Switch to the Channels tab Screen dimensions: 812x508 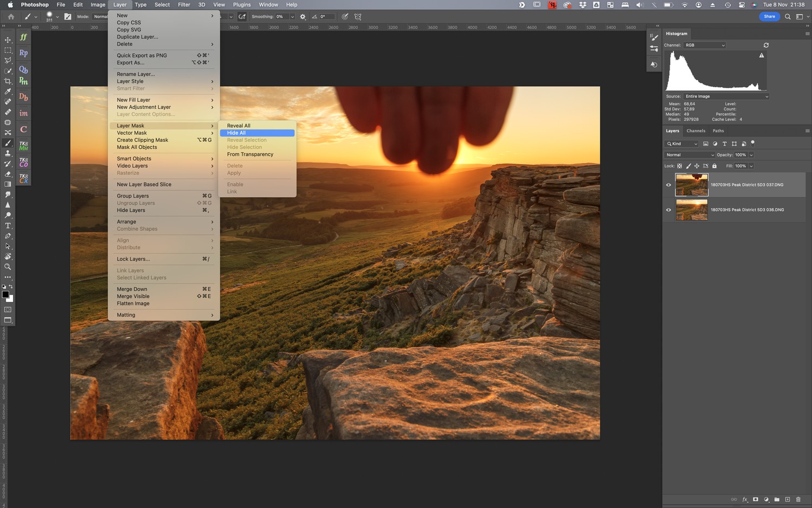point(696,131)
